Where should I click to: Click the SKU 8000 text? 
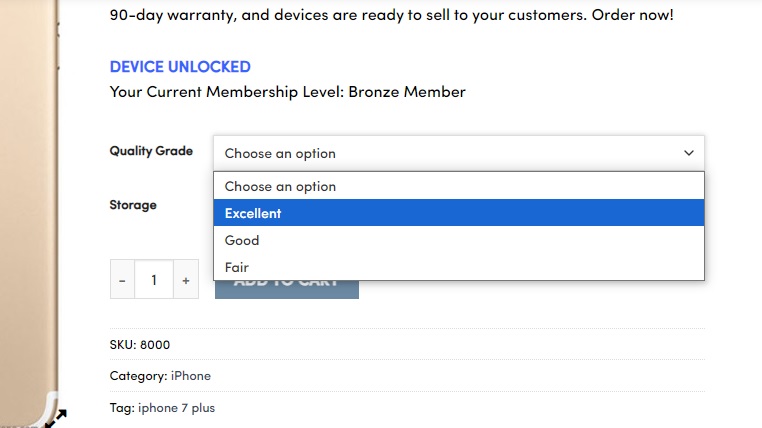pyautogui.click(x=140, y=345)
